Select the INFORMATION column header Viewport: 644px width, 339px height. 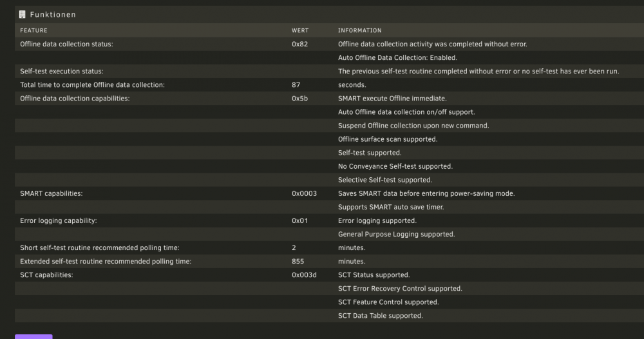(360, 30)
